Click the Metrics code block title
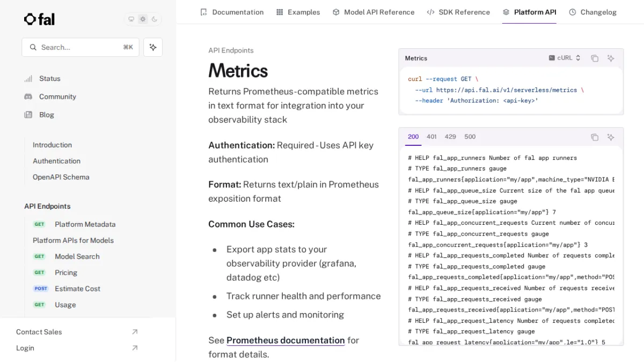The height and width of the screenshot is (362, 644). pos(416,58)
